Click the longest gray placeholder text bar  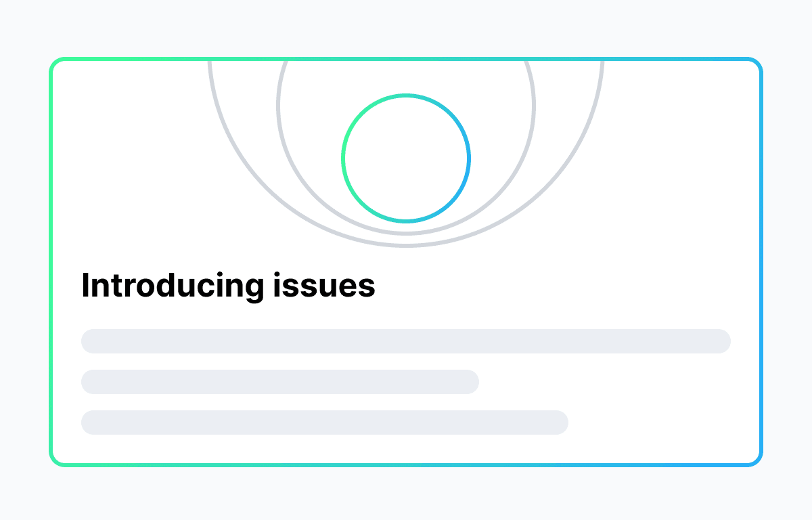pyautogui.click(x=406, y=341)
